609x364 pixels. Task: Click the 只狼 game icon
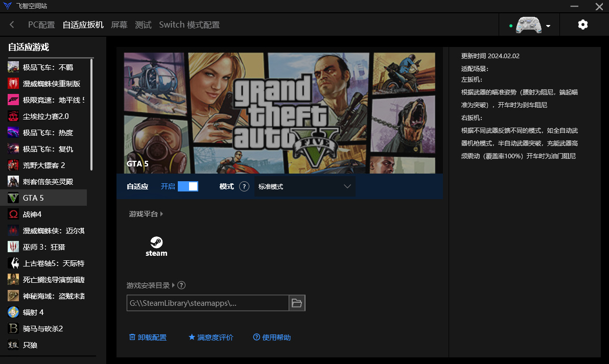pos(13,345)
